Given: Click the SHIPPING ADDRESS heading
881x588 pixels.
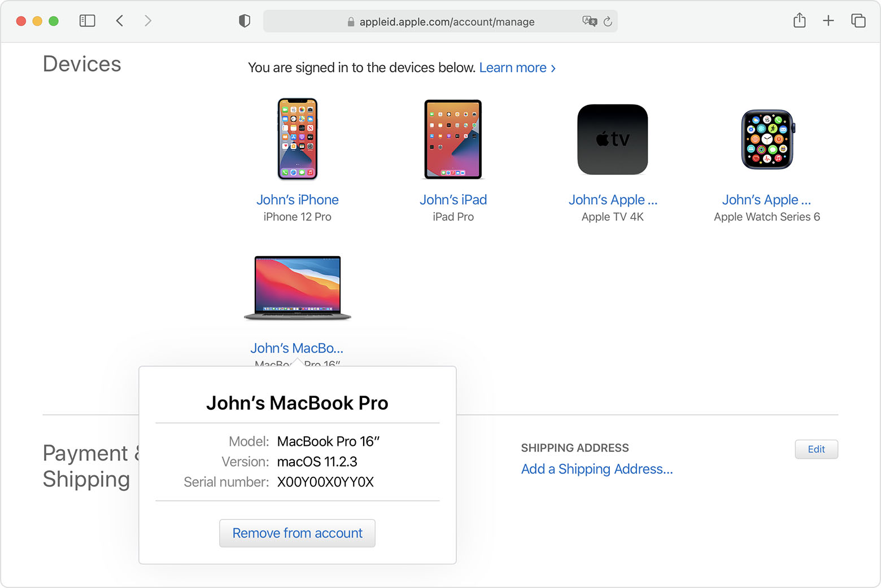Looking at the screenshot, I should click(575, 448).
